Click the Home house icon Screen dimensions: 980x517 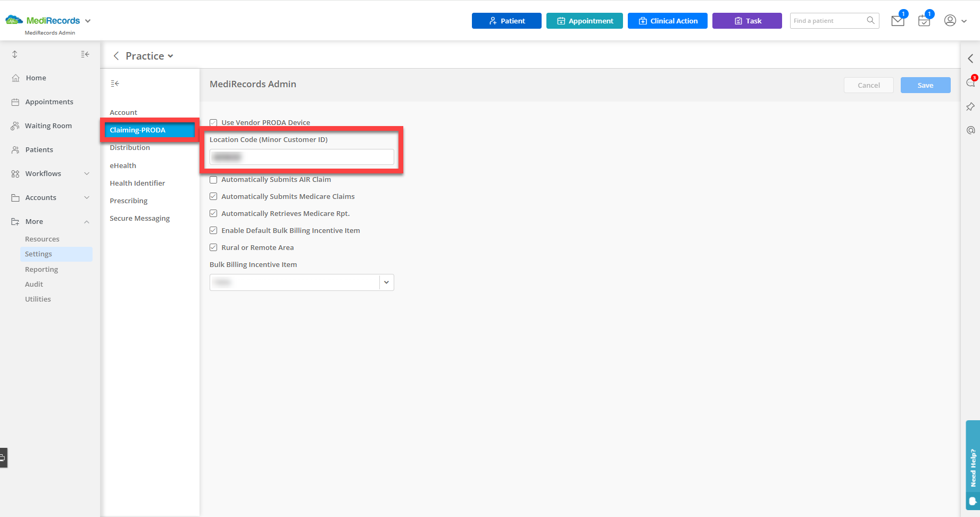coord(15,78)
